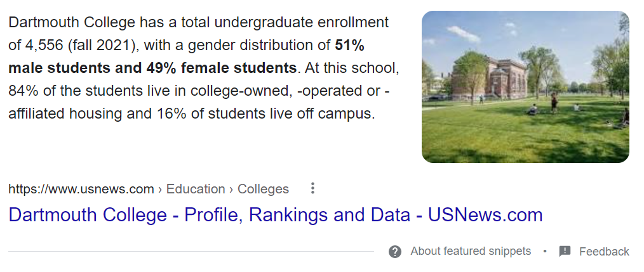Click the https://www.usnews.com URL text
The image size is (644, 272).
pos(81,189)
